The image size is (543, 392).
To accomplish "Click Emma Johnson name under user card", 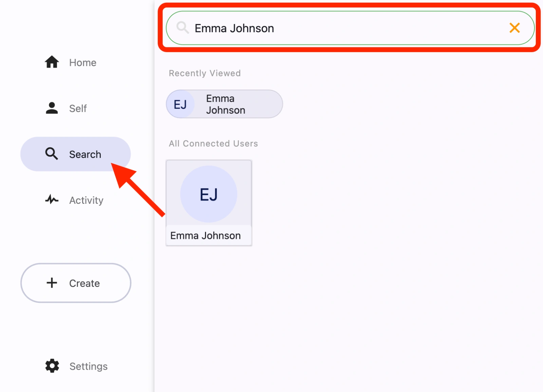I will point(205,236).
